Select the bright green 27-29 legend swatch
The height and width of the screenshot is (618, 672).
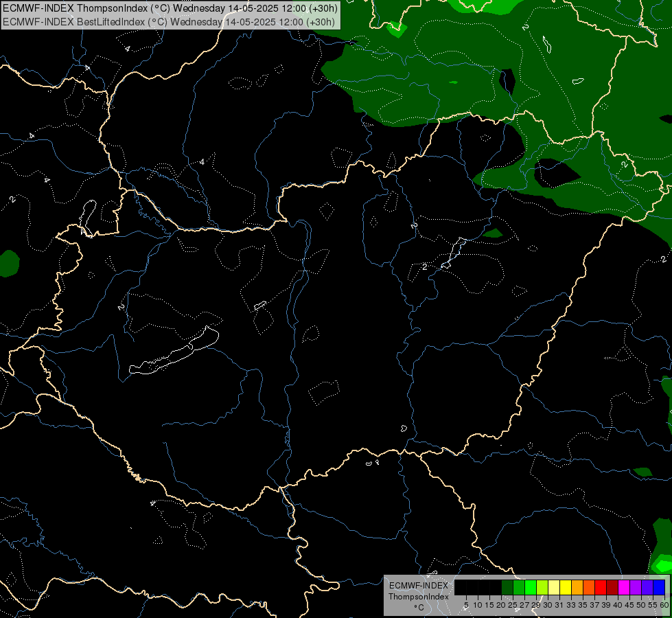(531, 587)
